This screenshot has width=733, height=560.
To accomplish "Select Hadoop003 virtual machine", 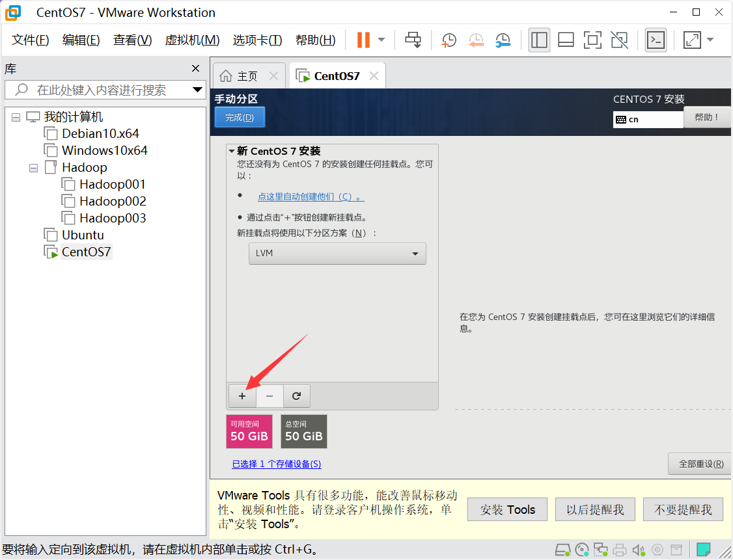I will coord(112,218).
